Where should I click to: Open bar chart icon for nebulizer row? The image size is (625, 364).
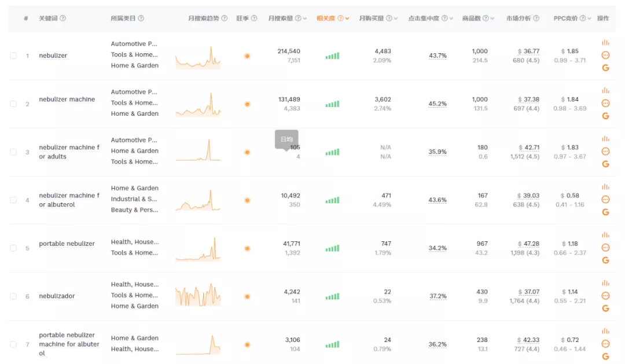pyautogui.click(x=605, y=42)
